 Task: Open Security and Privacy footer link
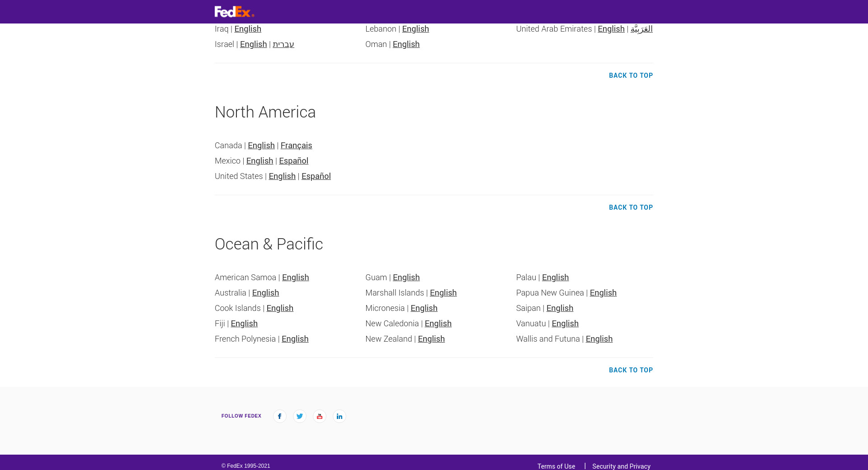[x=621, y=466]
